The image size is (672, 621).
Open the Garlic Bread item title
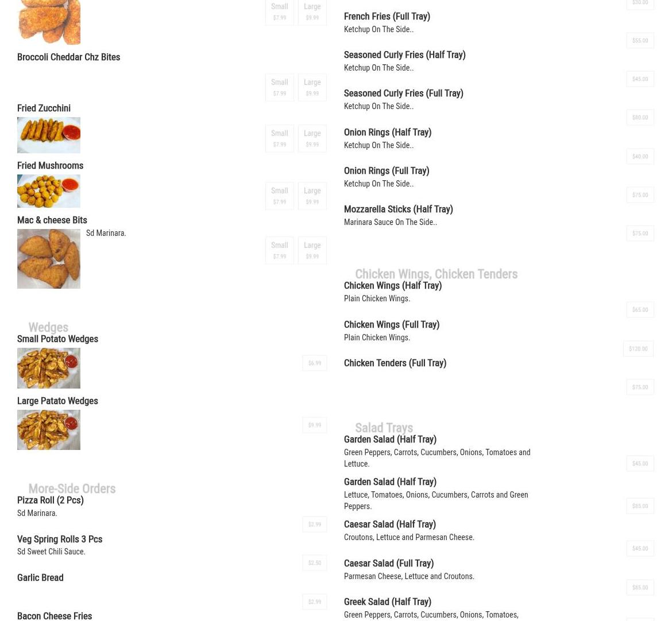tap(40, 578)
